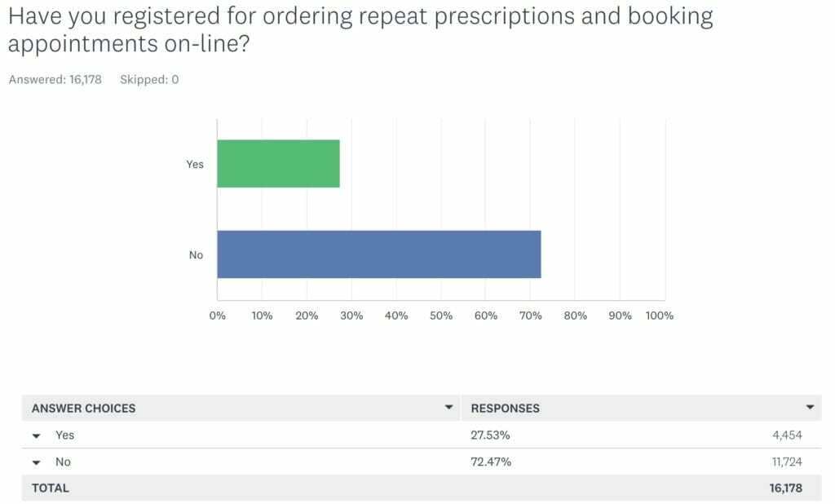Click the survey question title text
The height and width of the screenshot is (504, 835).
359,29
